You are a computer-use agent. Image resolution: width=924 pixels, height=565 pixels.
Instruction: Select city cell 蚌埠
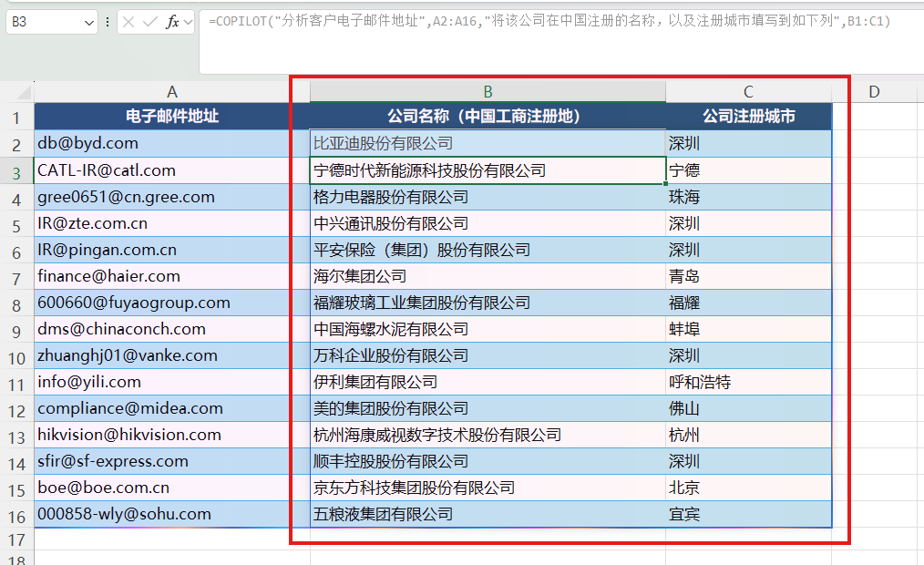click(748, 329)
